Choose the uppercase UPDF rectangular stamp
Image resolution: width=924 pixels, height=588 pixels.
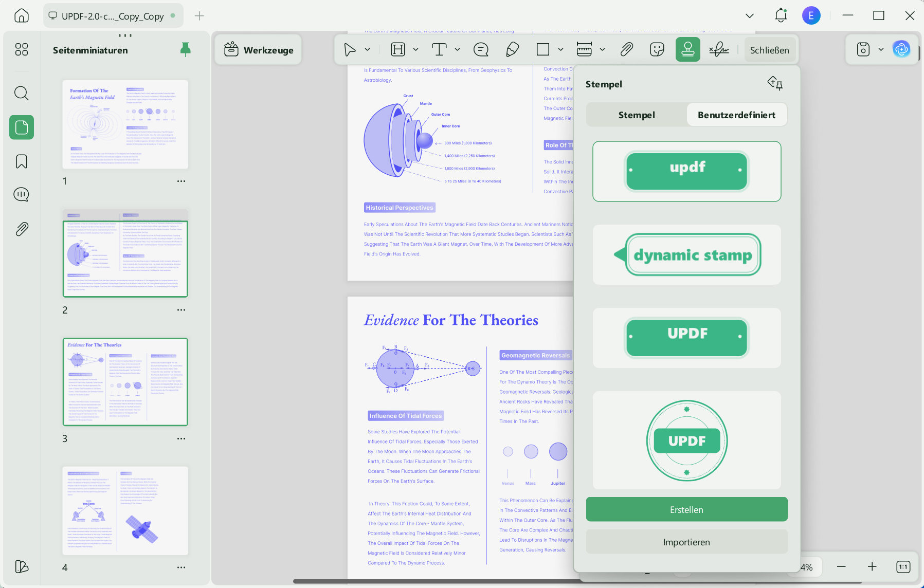click(687, 338)
